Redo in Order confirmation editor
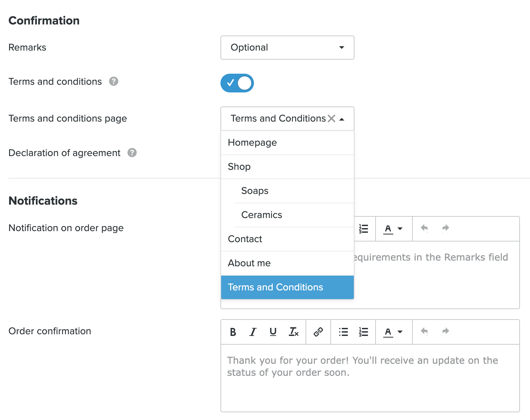 (x=445, y=332)
